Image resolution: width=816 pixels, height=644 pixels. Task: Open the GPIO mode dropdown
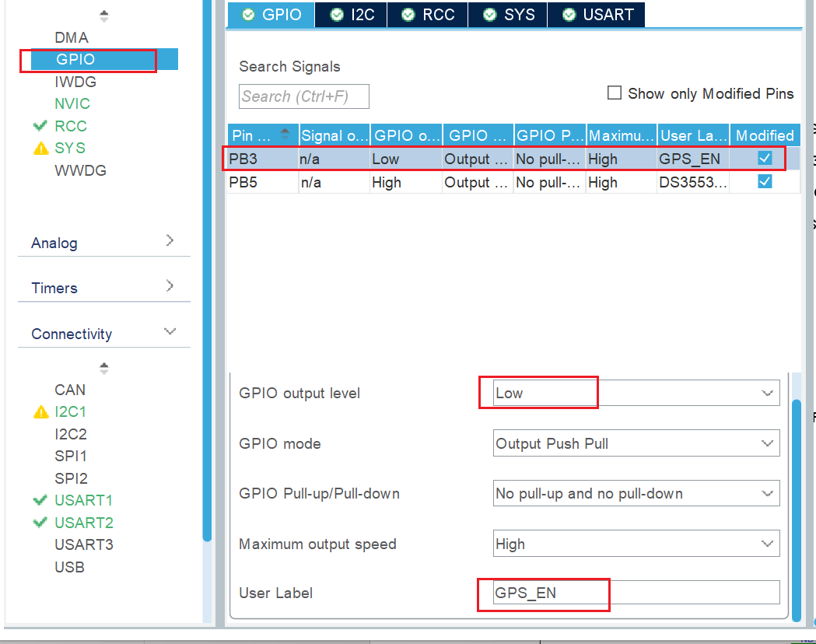(x=636, y=444)
